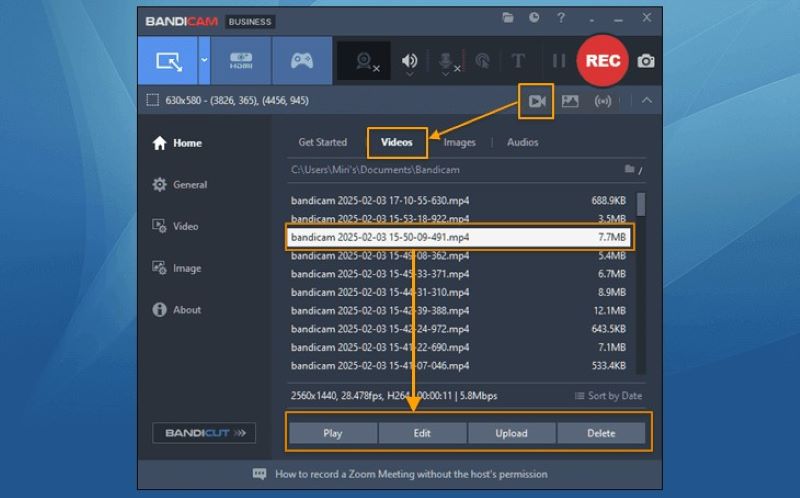Viewport: 800px width, 498px height.
Task: Toggle the speaker sound icon
Action: [x=409, y=60]
